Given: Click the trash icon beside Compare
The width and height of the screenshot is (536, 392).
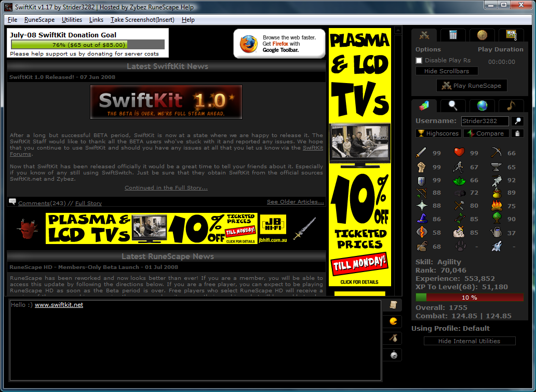Looking at the screenshot, I should point(517,133).
